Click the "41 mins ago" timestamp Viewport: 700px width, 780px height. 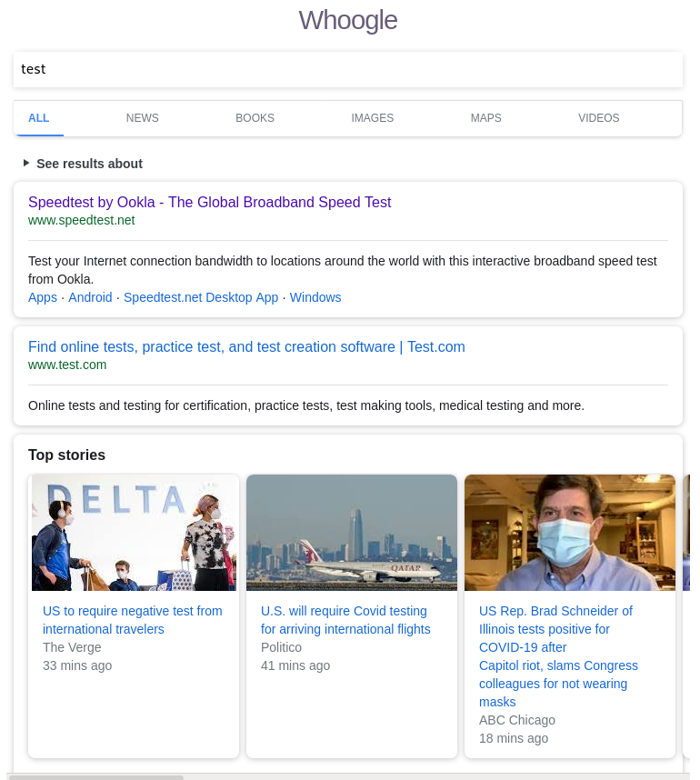pyautogui.click(x=295, y=665)
